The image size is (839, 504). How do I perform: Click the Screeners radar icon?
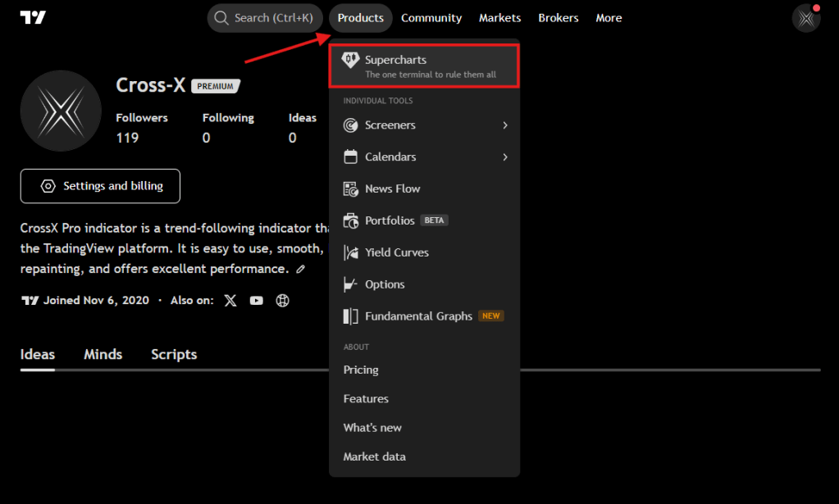pos(350,125)
